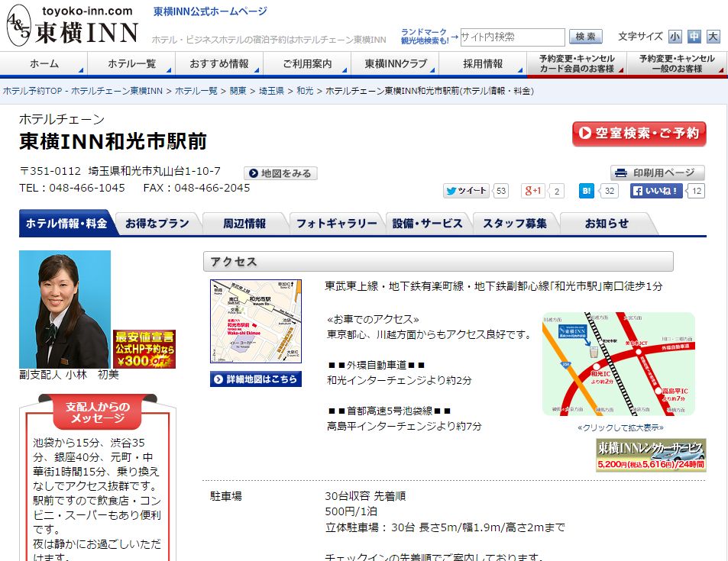
Task: Click the ホテル一覧 breadcrumb link
Action: pos(196,91)
